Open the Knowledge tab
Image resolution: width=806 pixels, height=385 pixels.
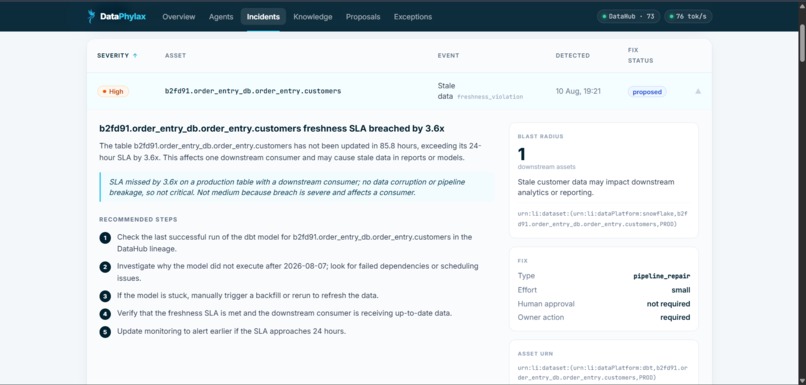313,17
